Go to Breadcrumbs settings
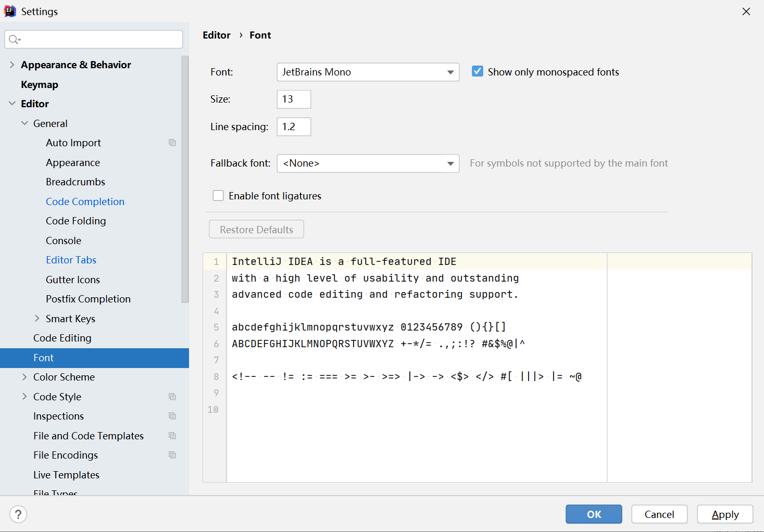The width and height of the screenshot is (764, 532). (76, 182)
